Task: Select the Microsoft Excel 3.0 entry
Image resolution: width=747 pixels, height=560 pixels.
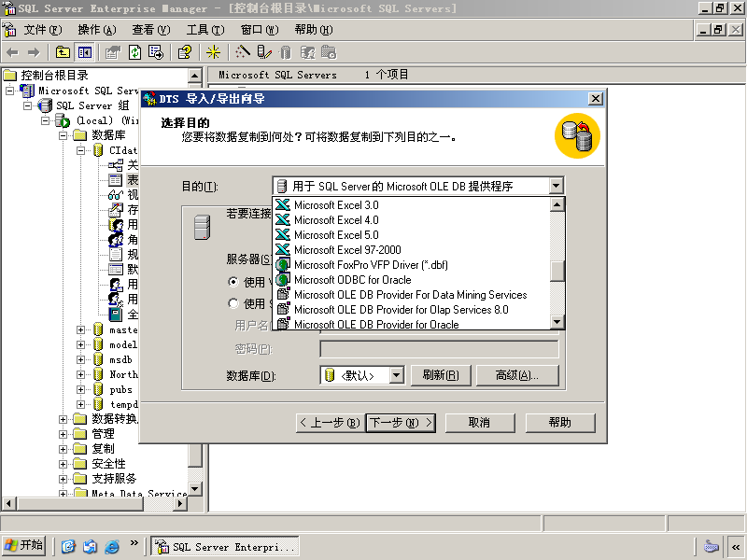Action: point(412,205)
